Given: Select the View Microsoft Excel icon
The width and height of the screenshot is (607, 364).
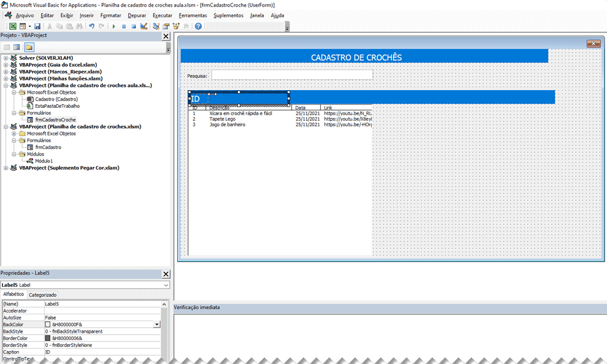Looking at the screenshot, I should click(12, 26).
